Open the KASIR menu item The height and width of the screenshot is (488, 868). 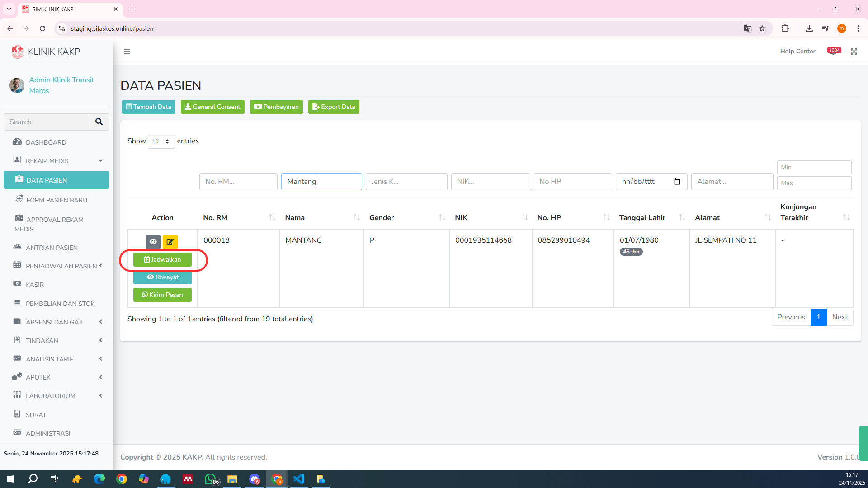pyautogui.click(x=35, y=285)
